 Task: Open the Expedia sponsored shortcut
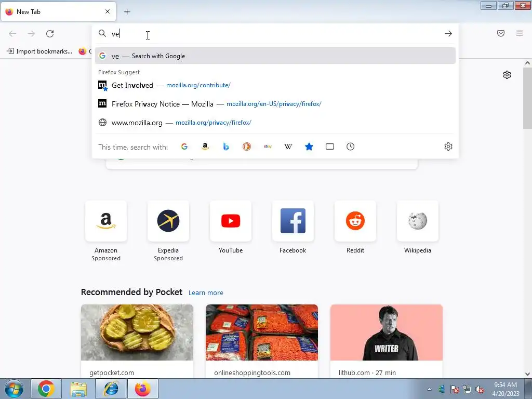[x=168, y=231]
